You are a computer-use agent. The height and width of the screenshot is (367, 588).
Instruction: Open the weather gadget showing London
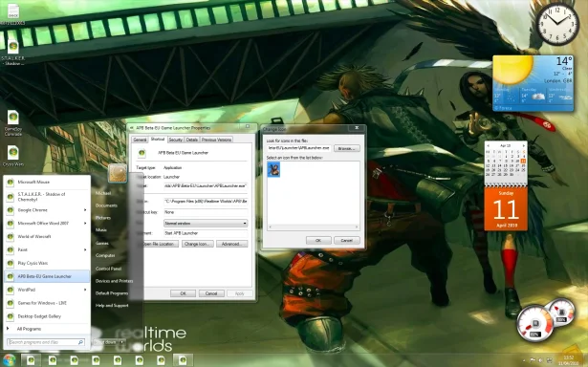pyautogui.click(x=533, y=83)
